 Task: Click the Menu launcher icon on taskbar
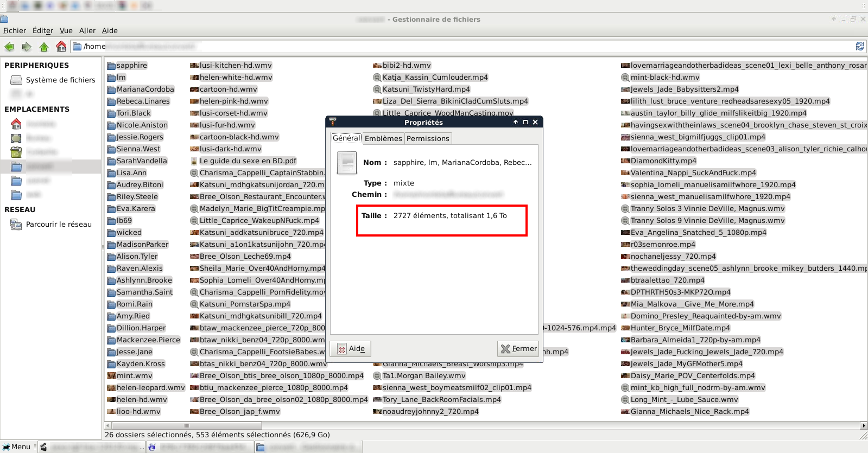pyautogui.click(x=6, y=447)
